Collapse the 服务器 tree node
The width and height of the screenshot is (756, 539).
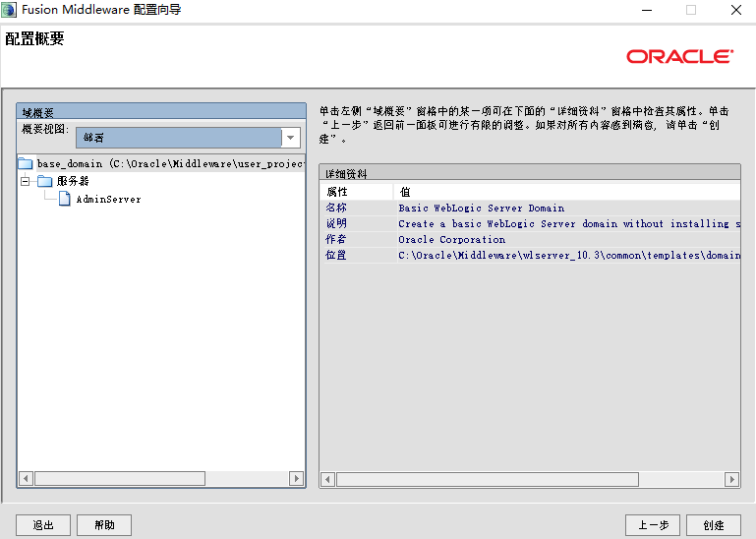(26, 181)
